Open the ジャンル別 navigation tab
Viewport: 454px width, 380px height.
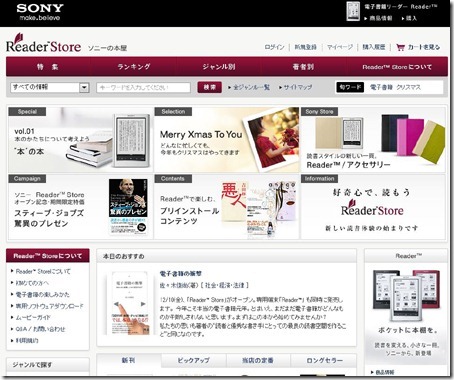219,67
